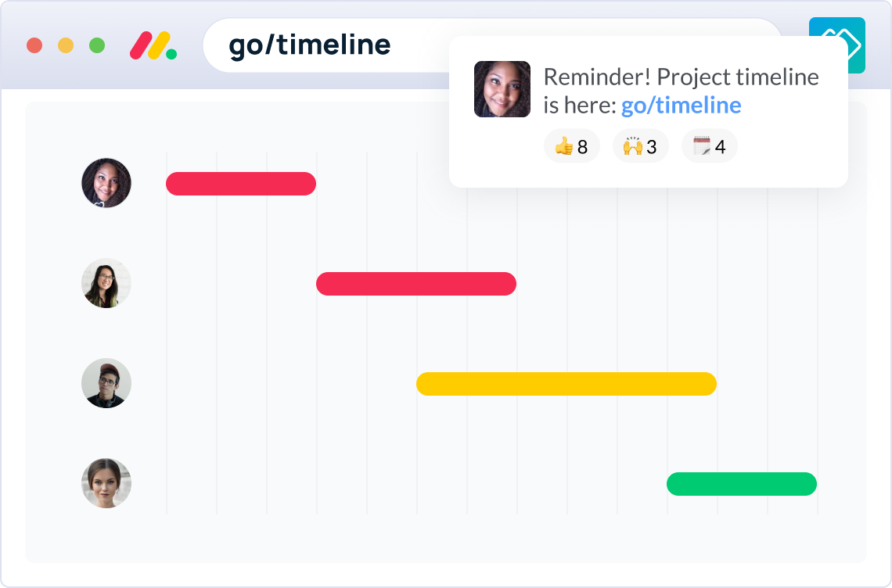Open the go/timeline link in the reminder message
The height and width of the screenshot is (588, 892).
pyautogui.click(x=681, y=104)
